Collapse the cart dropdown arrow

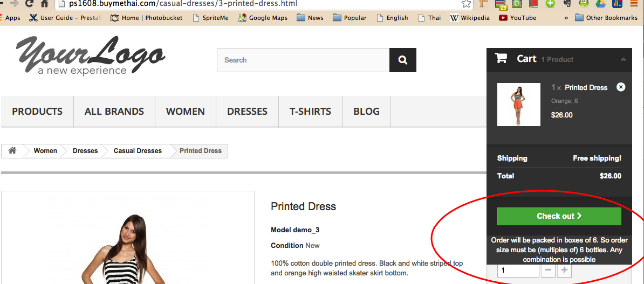(624, 59)
